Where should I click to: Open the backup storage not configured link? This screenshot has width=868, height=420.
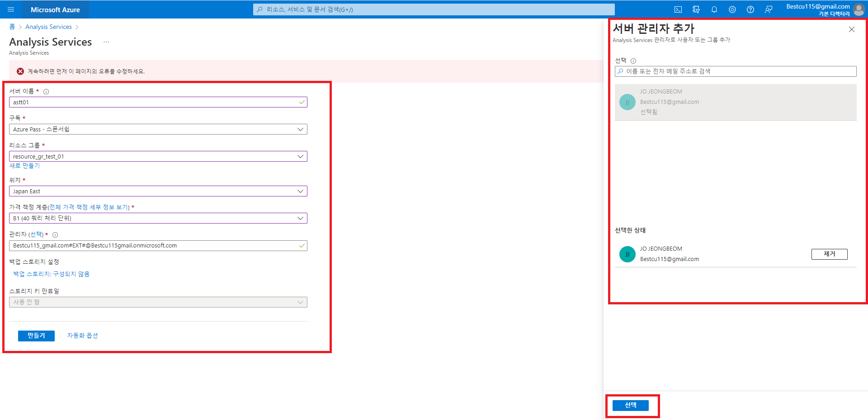52,274
